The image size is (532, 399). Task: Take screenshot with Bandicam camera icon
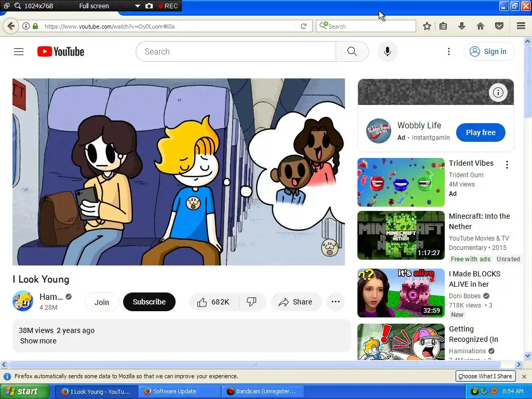coord(149,6)
